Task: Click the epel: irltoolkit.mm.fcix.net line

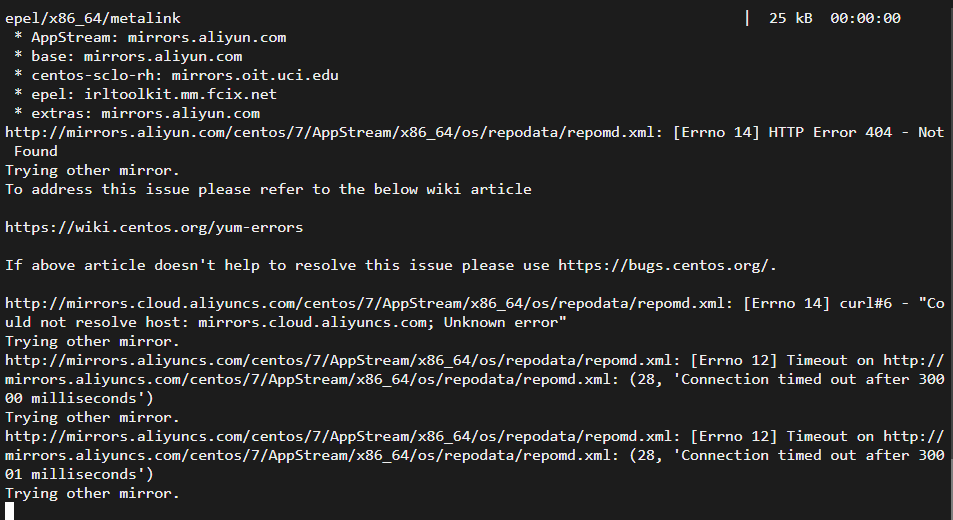Action: (x=145, y=94)
